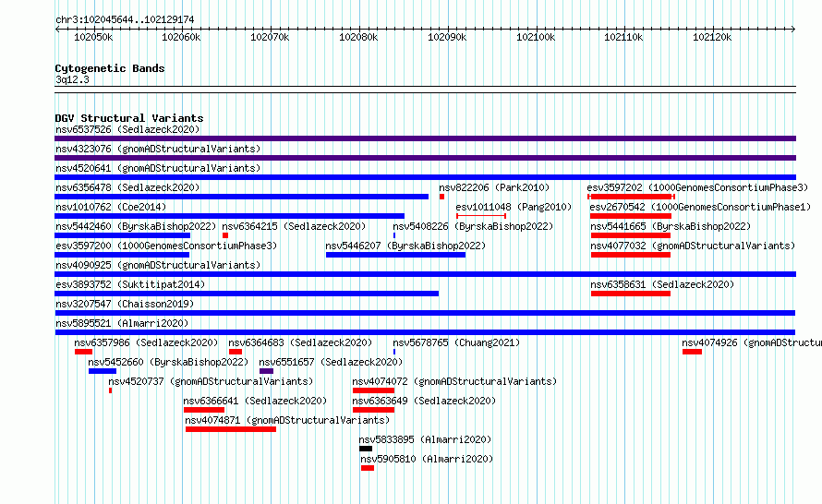Open nsv5408226 (ByrskaBishop2022) variant

pyautogui.click(x=473, y=226)
